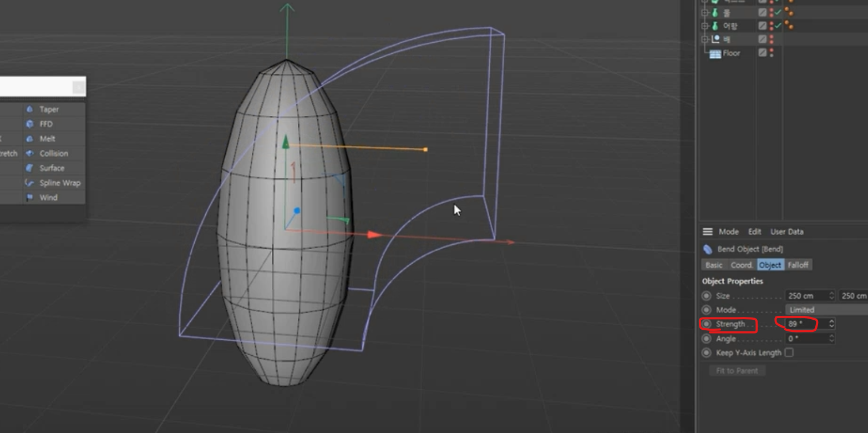Toggle the keyframe dot beside Keep Y-Axis Length

[706, 353]
